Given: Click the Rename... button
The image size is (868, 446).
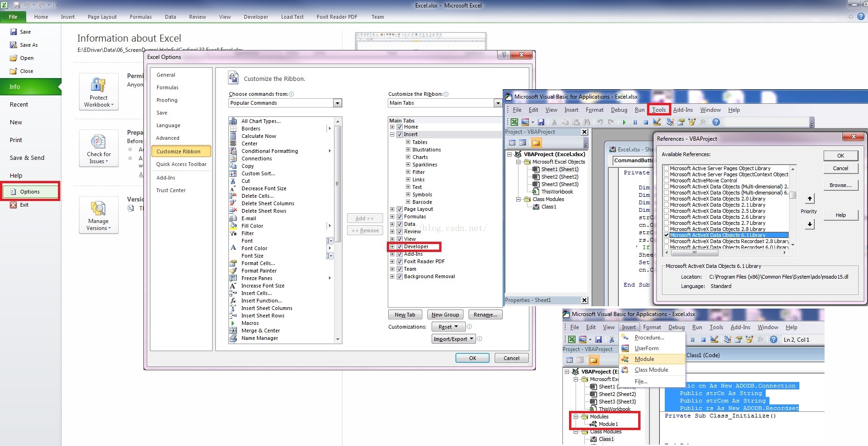Looking at the screenshot, I should pyautogui.click(x=485, y=315).
